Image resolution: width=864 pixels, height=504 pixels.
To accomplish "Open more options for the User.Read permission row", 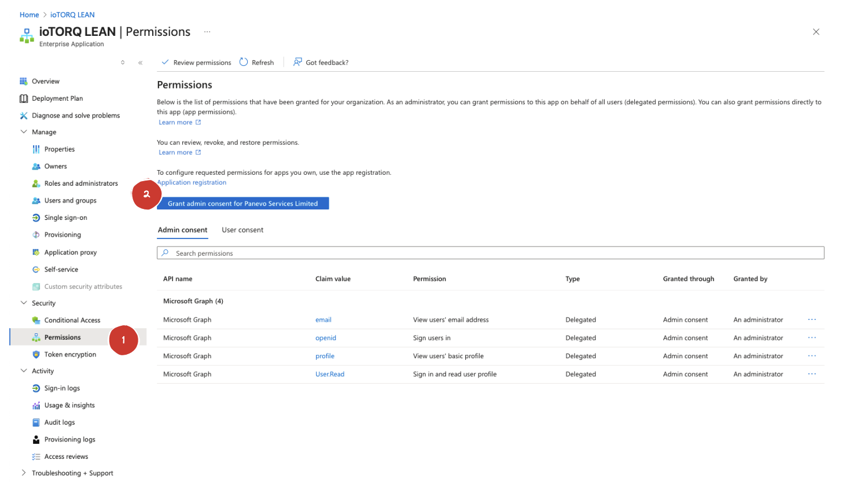I will [812, 374].
